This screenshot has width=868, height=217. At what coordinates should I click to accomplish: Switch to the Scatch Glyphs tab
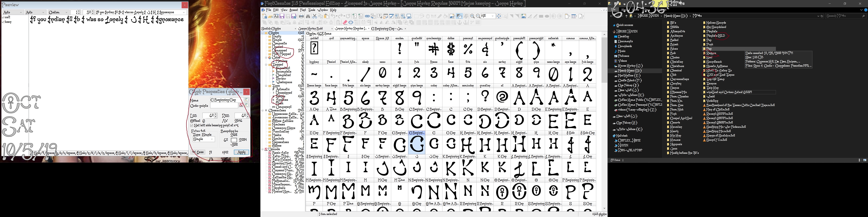279,29
